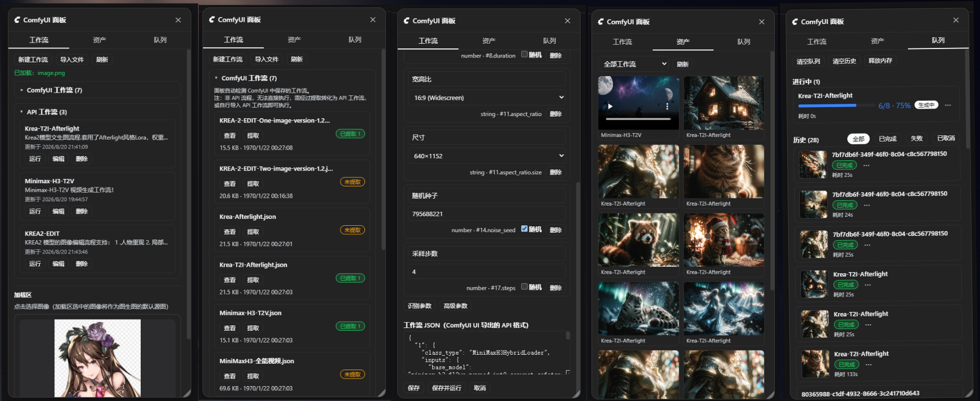Click the 已提取 1 badge on Krea-T2I-Afterlight.json
980x401 pixels.
350,278
